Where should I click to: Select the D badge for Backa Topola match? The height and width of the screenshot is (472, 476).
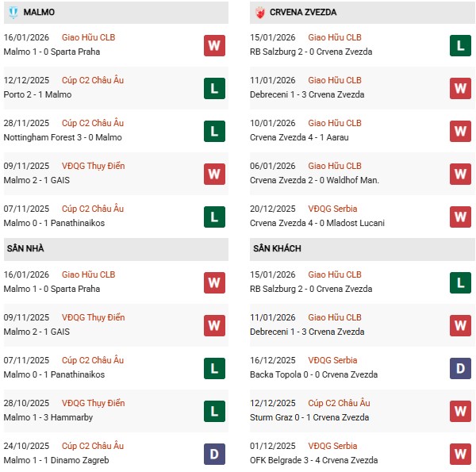click(461, 367)
